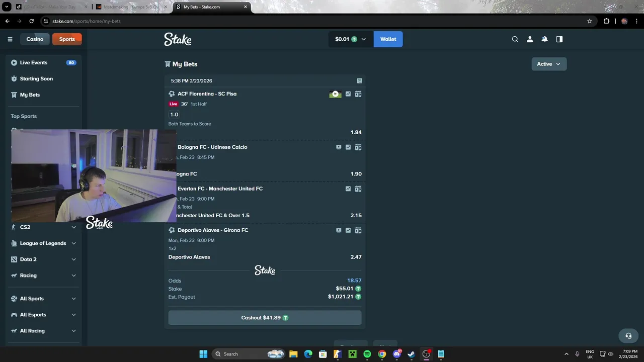Click the browser address bar URL
644x362 pixels.
tap(87, 21)
